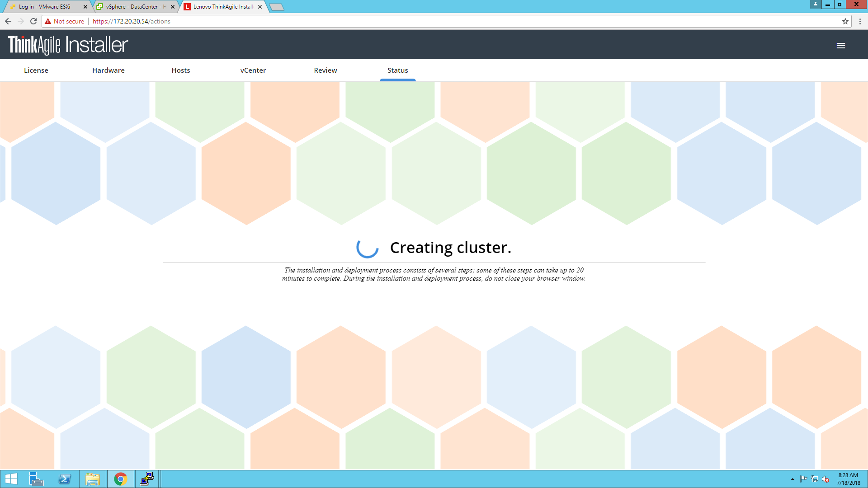Click the browser back arrow
The height and width of the screenshot is (488, 868).
8,21
